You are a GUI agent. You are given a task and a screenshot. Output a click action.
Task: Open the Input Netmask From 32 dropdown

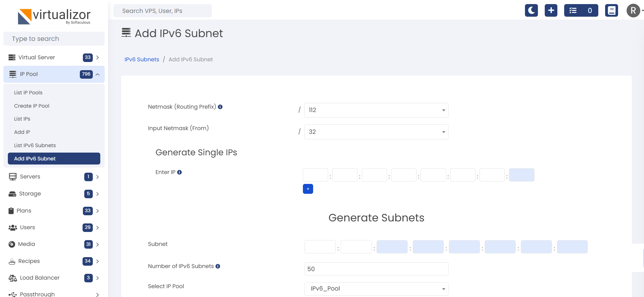pyautogui.click(x=376, y=132)
